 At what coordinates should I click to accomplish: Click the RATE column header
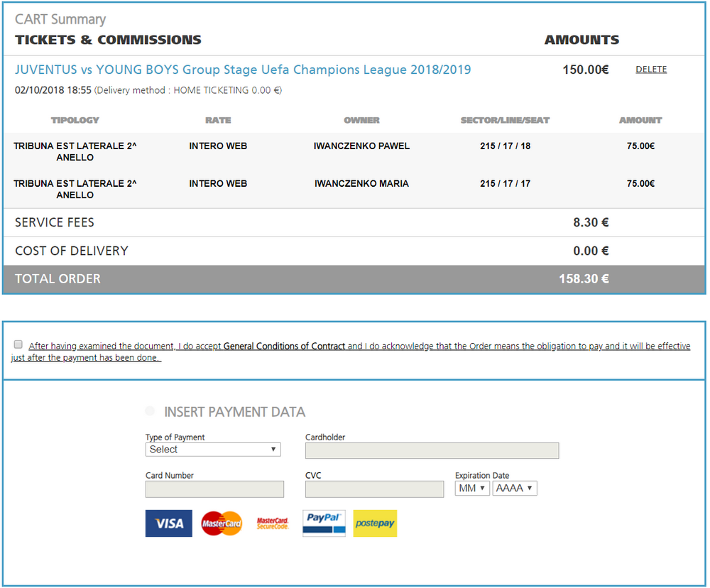point(218,120)
